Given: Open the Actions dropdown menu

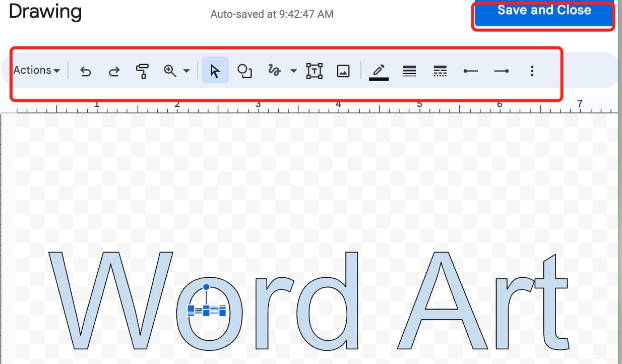Looking at the screenshot, I should click(x=37, y=71).
